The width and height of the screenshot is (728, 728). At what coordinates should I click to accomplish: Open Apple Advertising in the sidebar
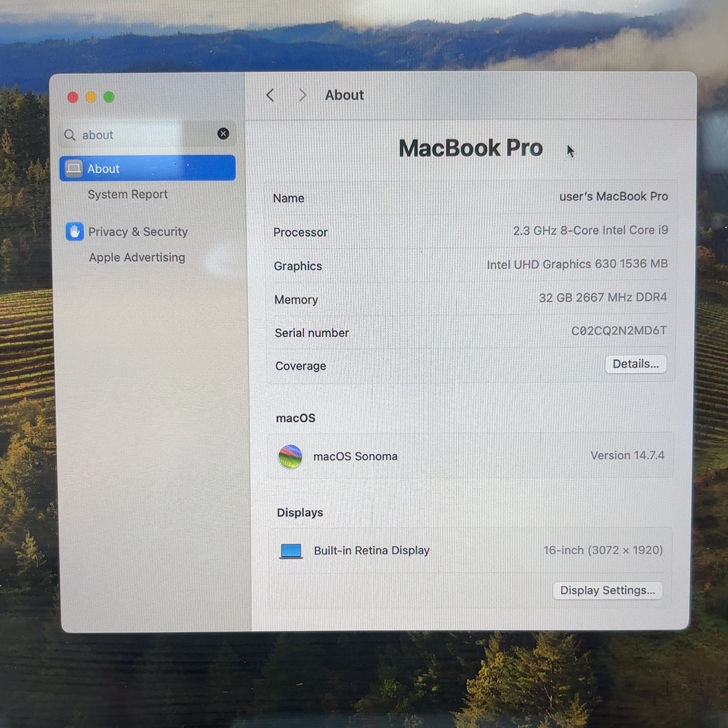137,257
